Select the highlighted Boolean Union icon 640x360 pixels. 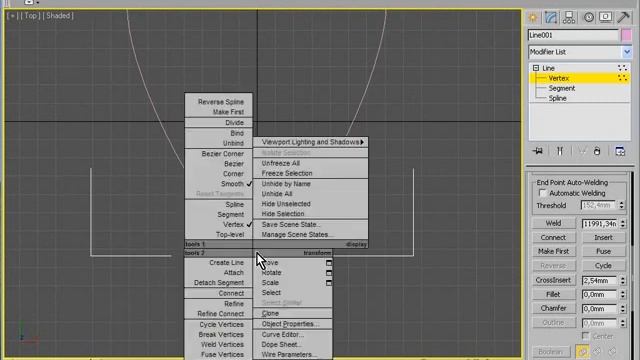(582, 351)
